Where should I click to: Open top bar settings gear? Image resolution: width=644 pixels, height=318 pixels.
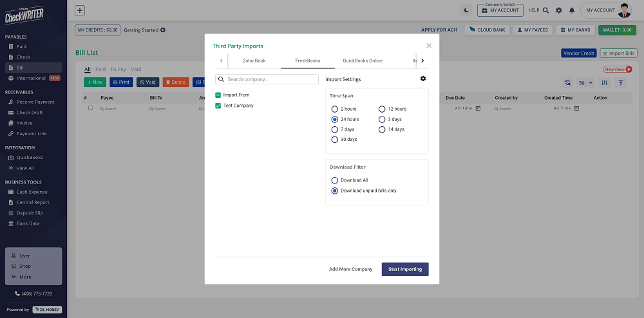558,10
